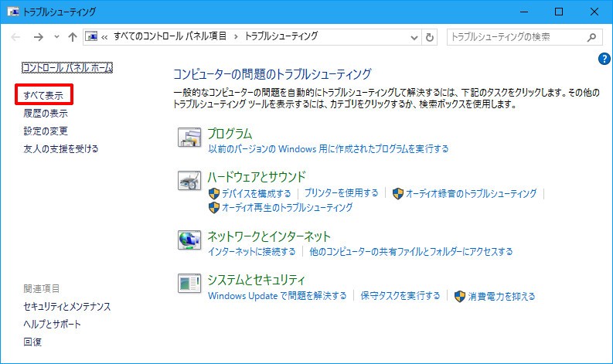
Task: Click すべてのコントロール パネル項目 breadcrumb
Action: point(170,36)
